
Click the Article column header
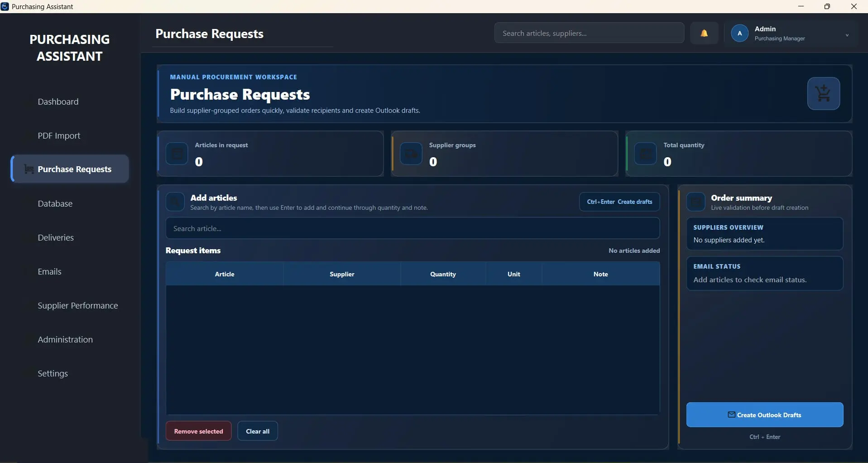225,274
